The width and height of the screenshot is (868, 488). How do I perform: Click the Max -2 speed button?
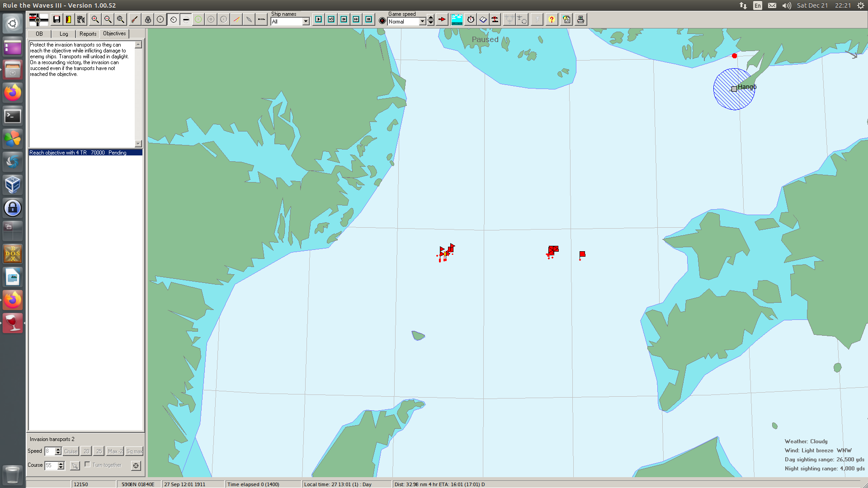pos(115,451)
